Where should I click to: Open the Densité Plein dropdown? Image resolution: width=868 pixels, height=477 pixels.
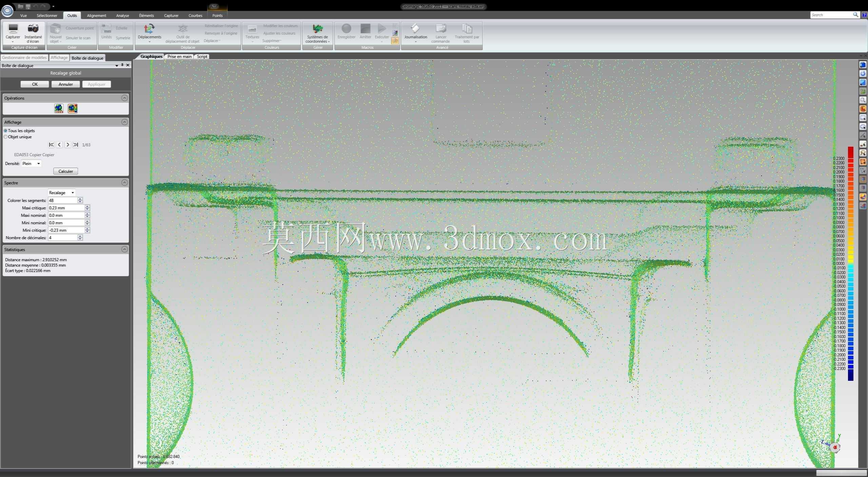click(31, 163)
